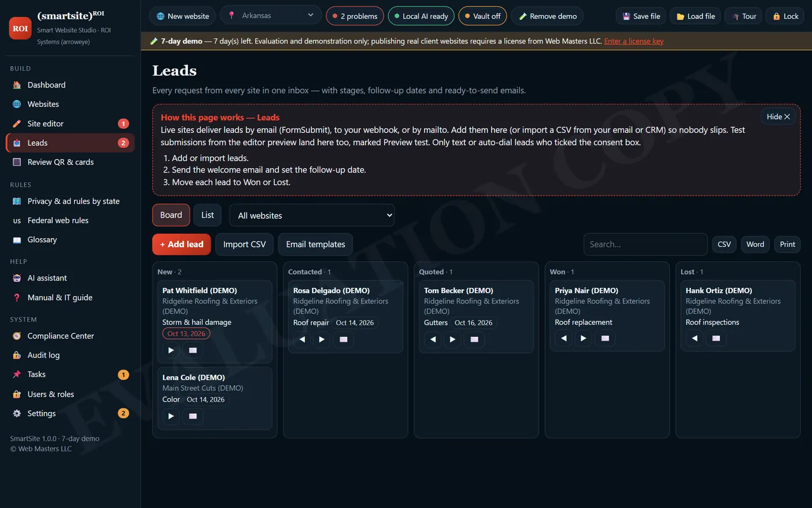Open email icon on Rosa Delgado card
The height and width of the screenshot is (508, 812).
pyautogui.click(x=343, y=339)
